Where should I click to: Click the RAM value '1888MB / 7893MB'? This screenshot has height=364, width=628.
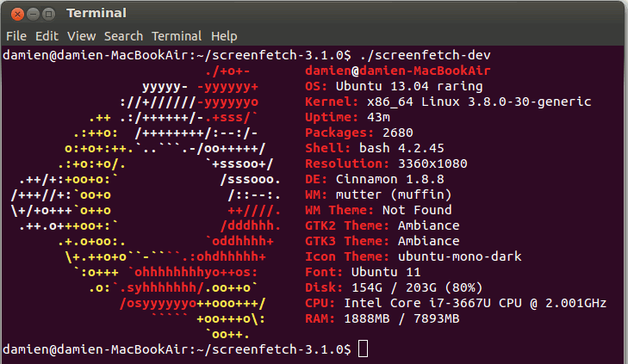(401, 318)
